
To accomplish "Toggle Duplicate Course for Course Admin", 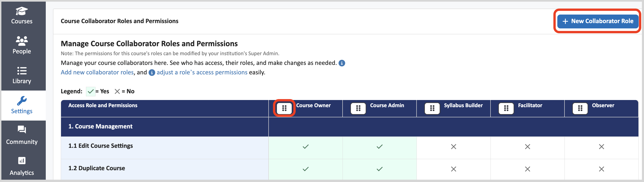I will pyautogui.click(x=380, y=169).
